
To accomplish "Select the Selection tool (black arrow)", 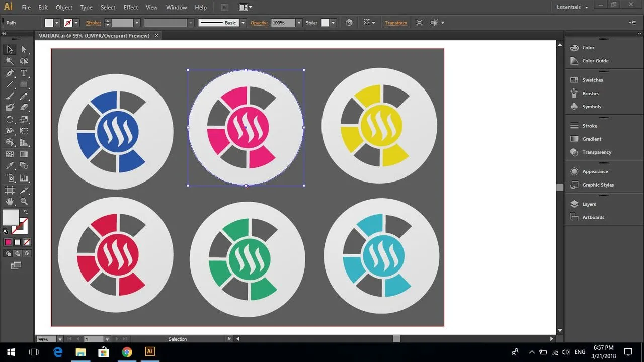I will tap(10, 49).
